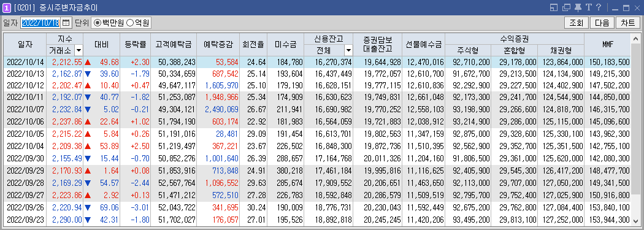Click the number 1 window badge icon

point(7,8)
